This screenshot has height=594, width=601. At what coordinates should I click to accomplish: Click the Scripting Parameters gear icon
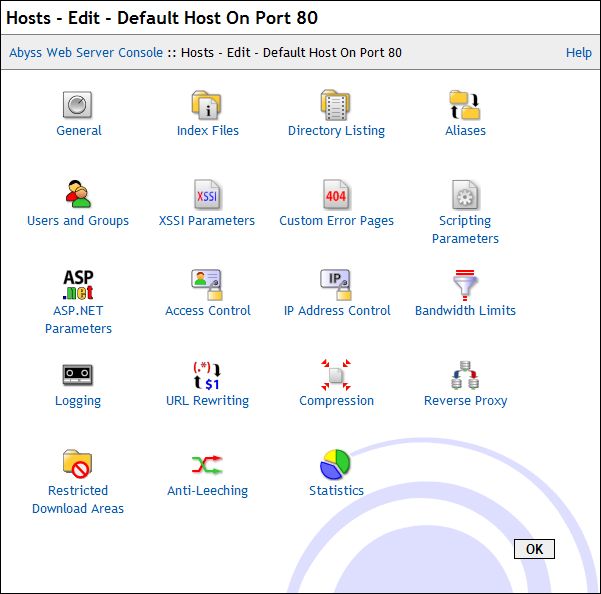point(465,194)
